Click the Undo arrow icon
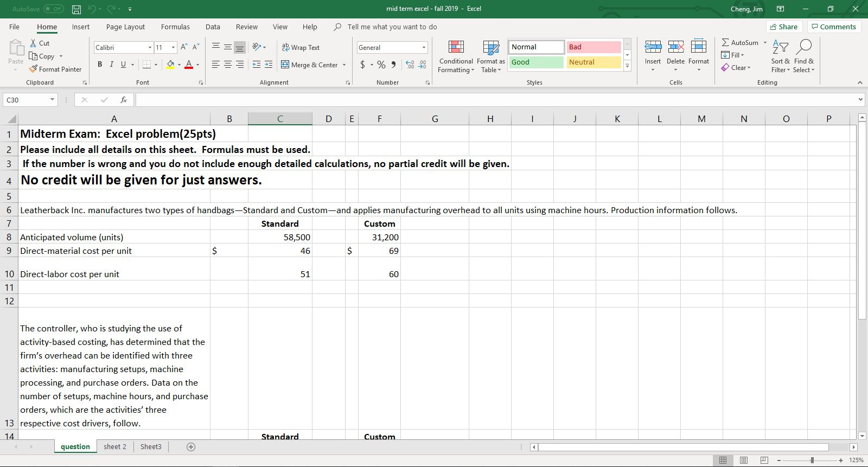This screenshot has height=467, width=868. click(92, 9)
